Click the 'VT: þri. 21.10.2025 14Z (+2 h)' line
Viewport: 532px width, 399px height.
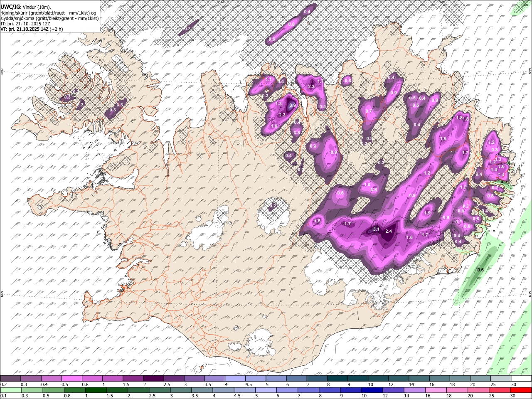[32, 29]
